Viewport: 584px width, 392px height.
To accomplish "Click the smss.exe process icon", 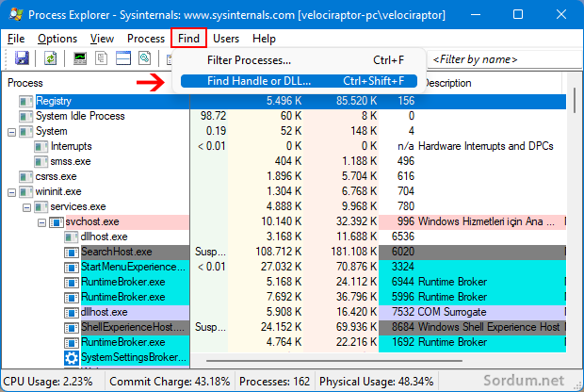I will (x=41, y=162).
